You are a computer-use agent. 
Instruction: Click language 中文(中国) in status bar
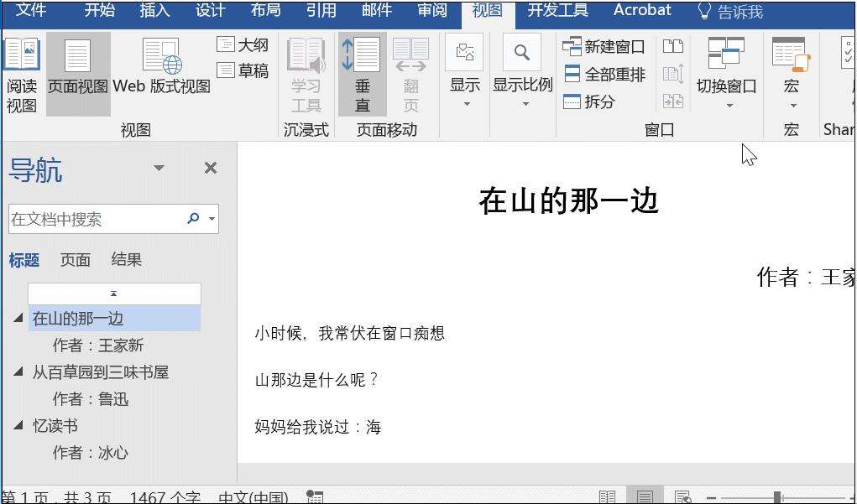[x=253, y=497]
